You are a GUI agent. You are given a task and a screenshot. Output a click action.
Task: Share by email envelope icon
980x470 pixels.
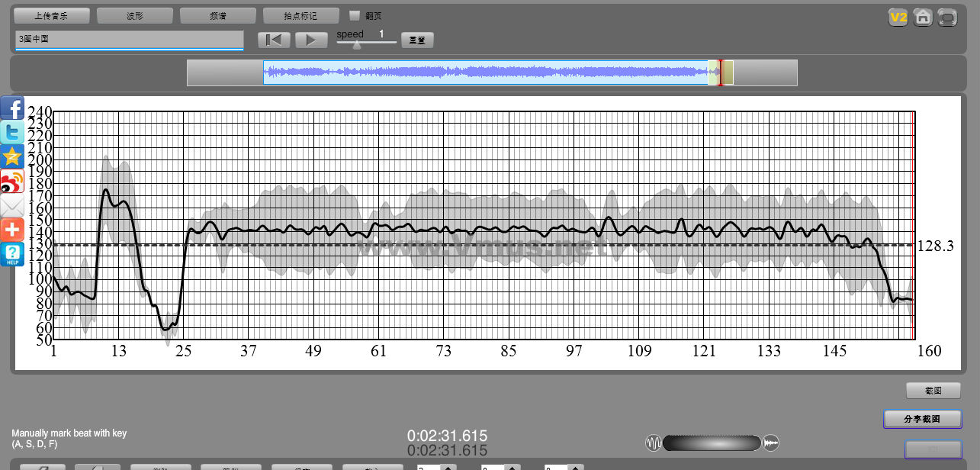click(x=12, y=205)
